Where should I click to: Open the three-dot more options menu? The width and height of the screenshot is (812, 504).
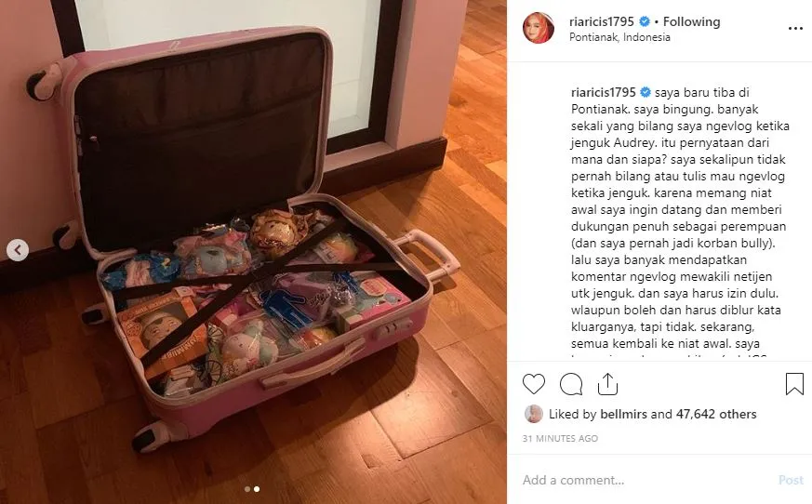click(795, 29)
